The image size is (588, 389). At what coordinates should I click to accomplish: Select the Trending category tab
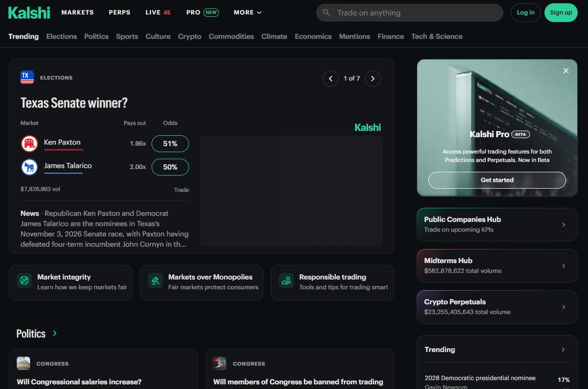coord(23,37)
